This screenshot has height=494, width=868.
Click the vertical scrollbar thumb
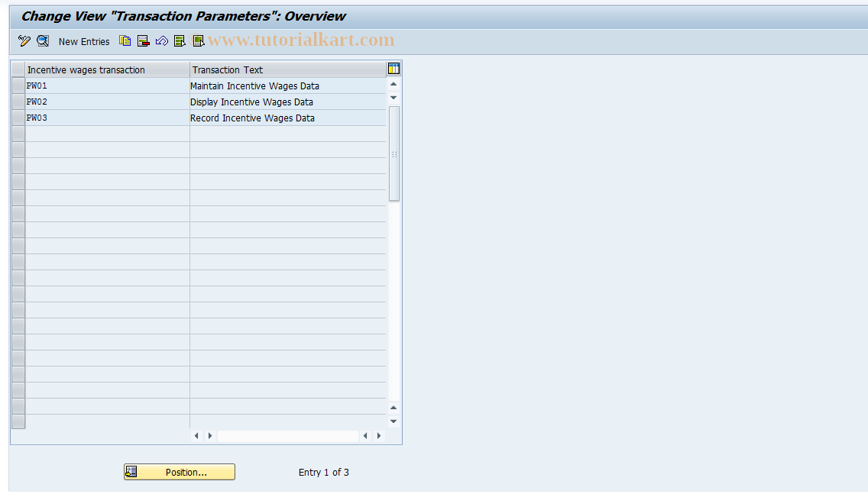(x=394, y=153)
